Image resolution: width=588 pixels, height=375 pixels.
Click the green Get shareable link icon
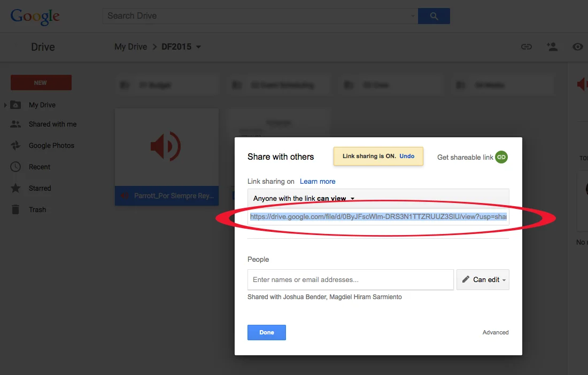[x=501, y=157]
